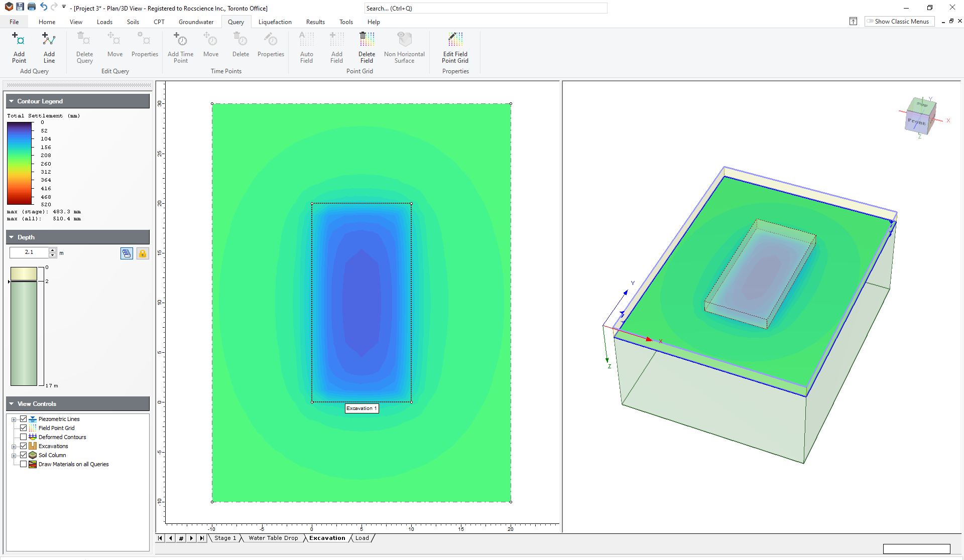Select the Add Line tool
The width and height of the screenshot is (964, 560).
point(49,48)
